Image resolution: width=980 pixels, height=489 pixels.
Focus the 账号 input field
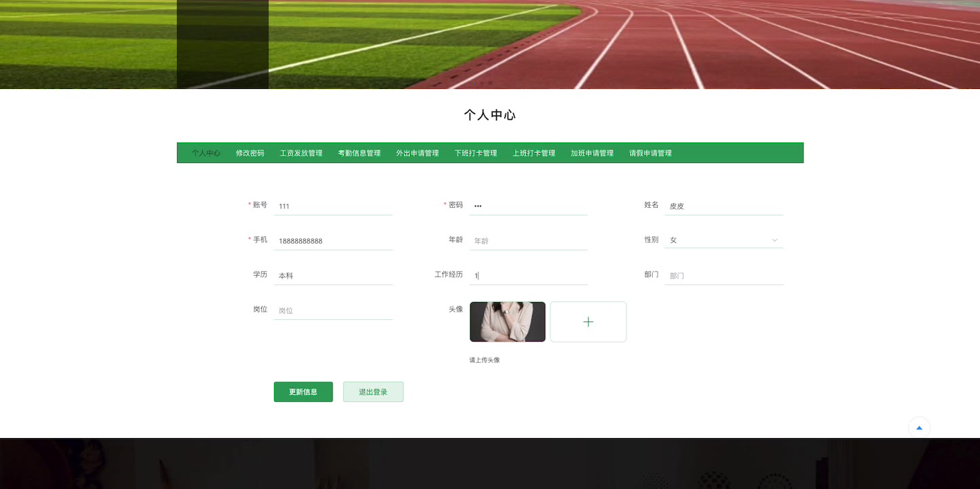tap(333, 206)
